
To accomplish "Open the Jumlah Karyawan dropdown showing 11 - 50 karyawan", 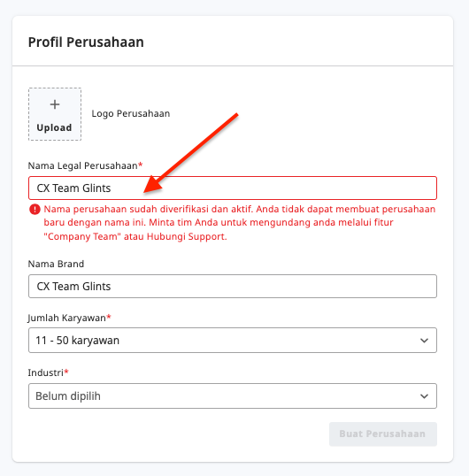I will [233, 341].
